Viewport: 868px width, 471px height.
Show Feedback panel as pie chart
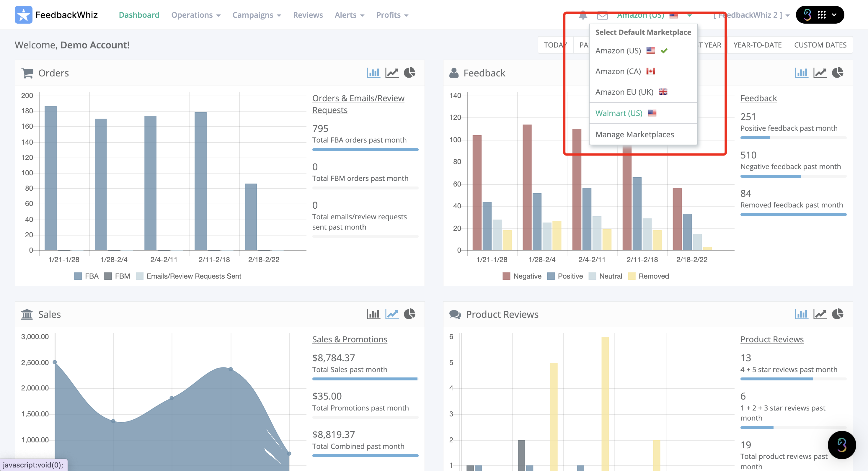click(838, 73)
